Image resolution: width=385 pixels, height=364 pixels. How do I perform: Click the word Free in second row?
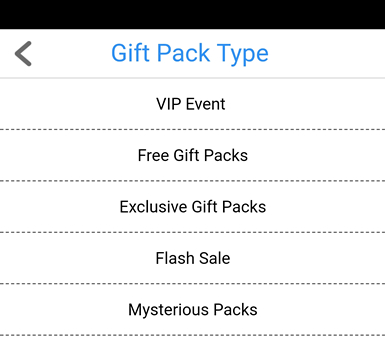153,155
